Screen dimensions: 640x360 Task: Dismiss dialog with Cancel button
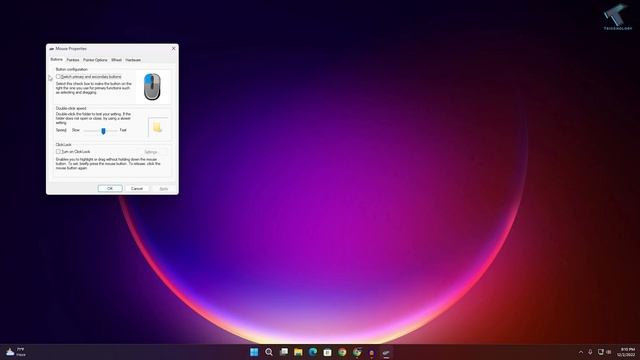coord(137,189)
